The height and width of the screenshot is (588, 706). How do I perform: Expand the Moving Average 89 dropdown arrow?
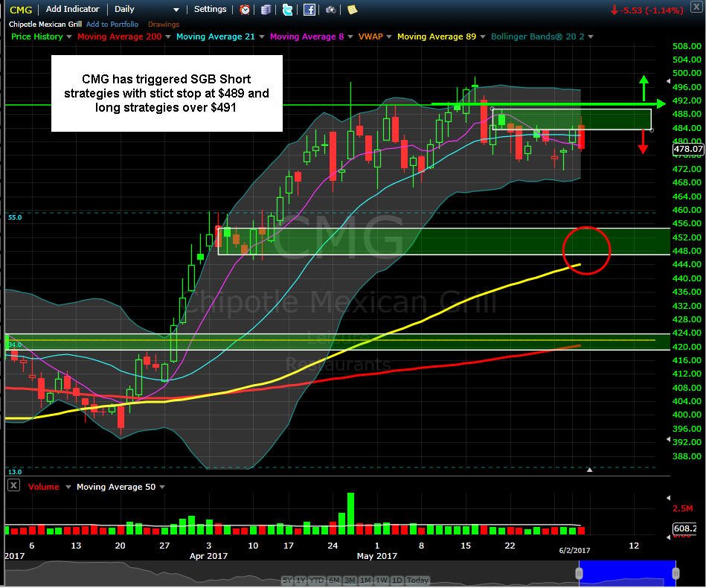(483, 36)
